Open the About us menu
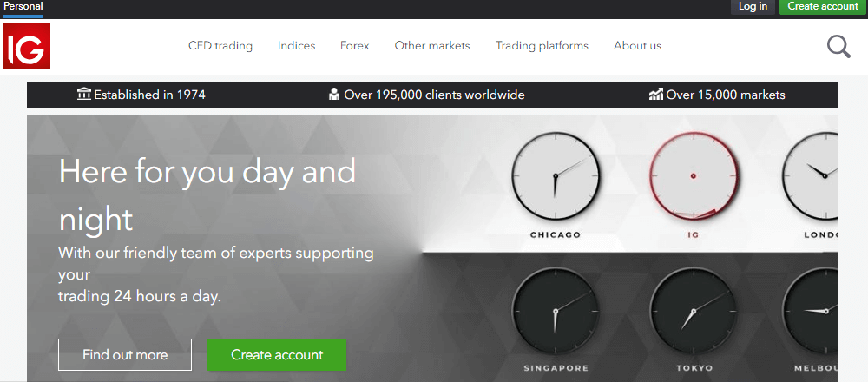Image resolution: width=868 pixels, height=382 pixels. click(637, 46)
